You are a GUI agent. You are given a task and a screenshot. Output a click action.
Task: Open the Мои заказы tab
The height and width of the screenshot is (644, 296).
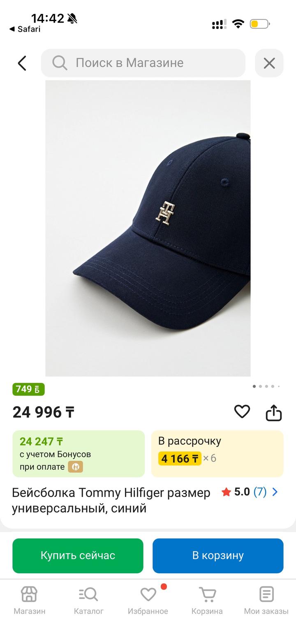tap(266, 600)
